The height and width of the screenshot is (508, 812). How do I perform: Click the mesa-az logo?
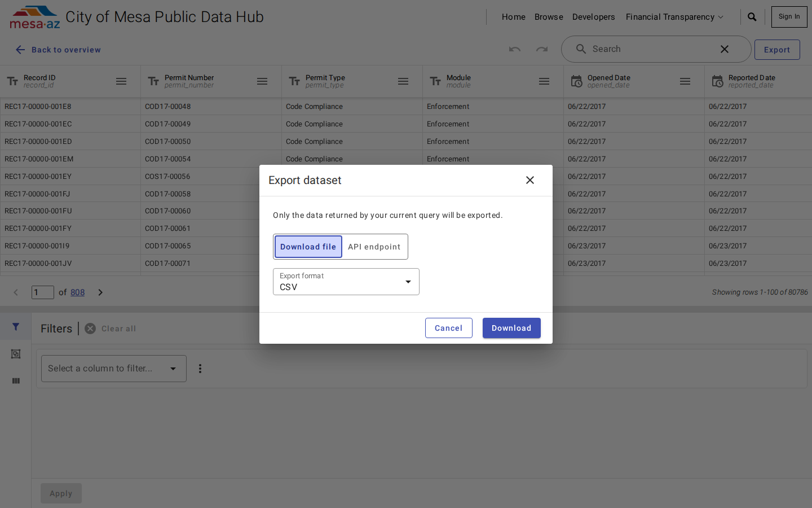tap(34, 17)
